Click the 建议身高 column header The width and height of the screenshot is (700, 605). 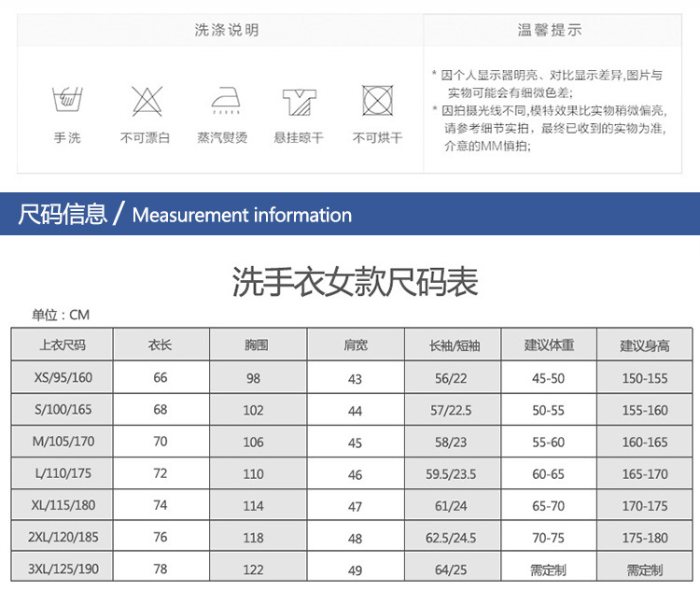coord(645,345)
